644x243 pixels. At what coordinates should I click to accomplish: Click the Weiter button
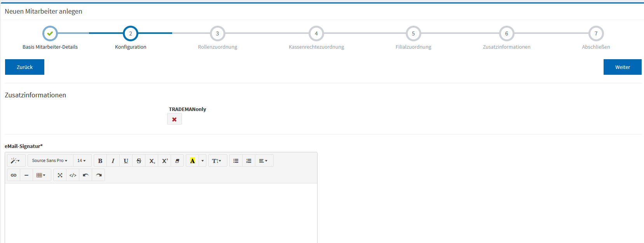coord(622,67)
